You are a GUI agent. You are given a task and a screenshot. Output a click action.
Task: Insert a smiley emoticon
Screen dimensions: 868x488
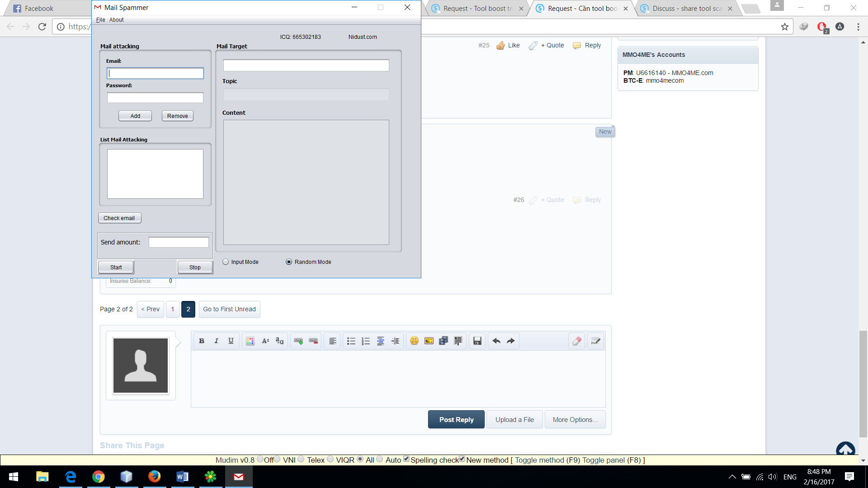pyautogui.click(x=414, y=341)
